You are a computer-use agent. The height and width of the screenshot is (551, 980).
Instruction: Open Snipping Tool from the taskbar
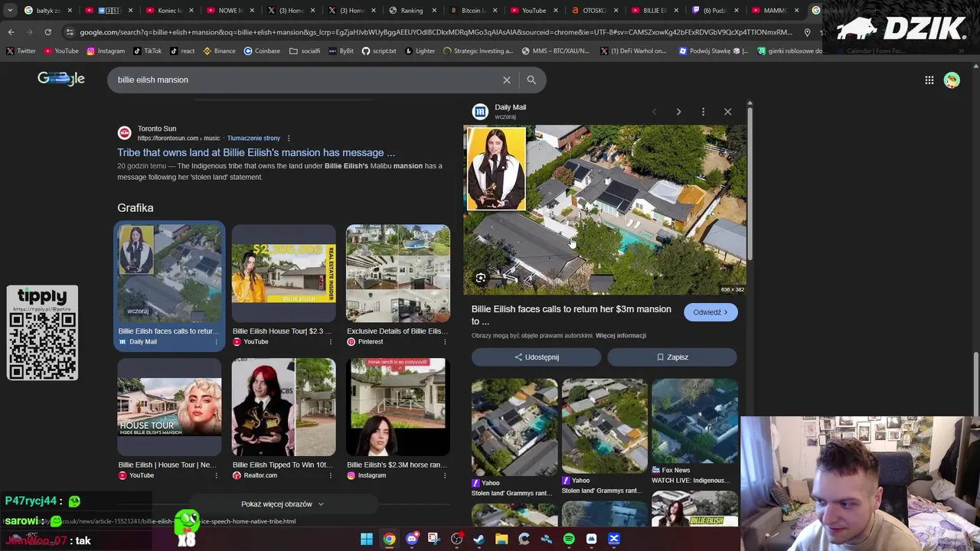tap(434, 540)
